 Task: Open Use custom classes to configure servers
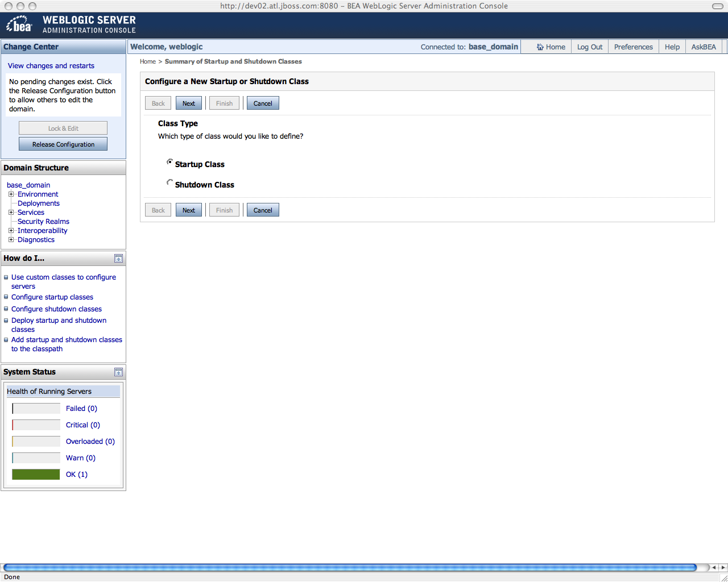point(64,282)
